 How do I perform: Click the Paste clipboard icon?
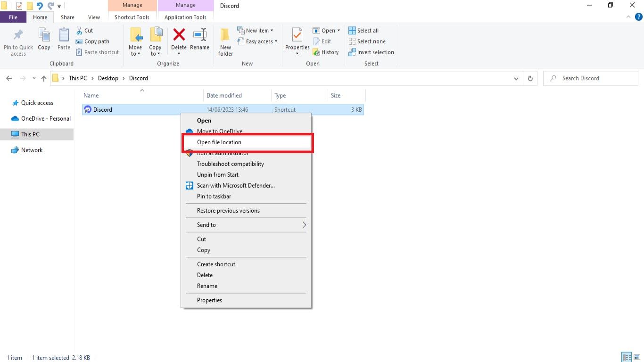(64, 35)
